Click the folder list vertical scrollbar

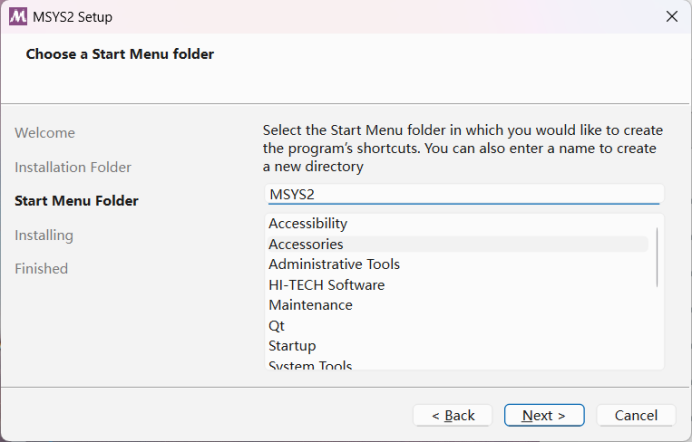point(657,257)
